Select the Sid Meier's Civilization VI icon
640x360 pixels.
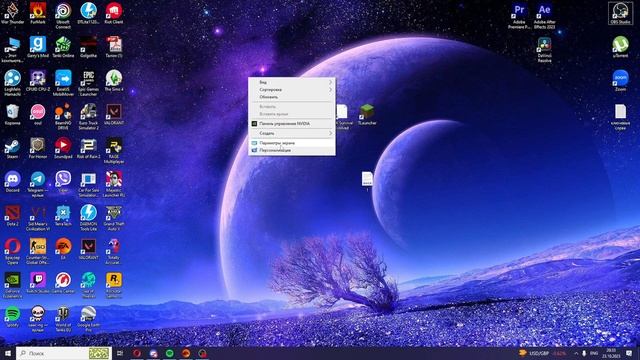click(x=38, y=218)
